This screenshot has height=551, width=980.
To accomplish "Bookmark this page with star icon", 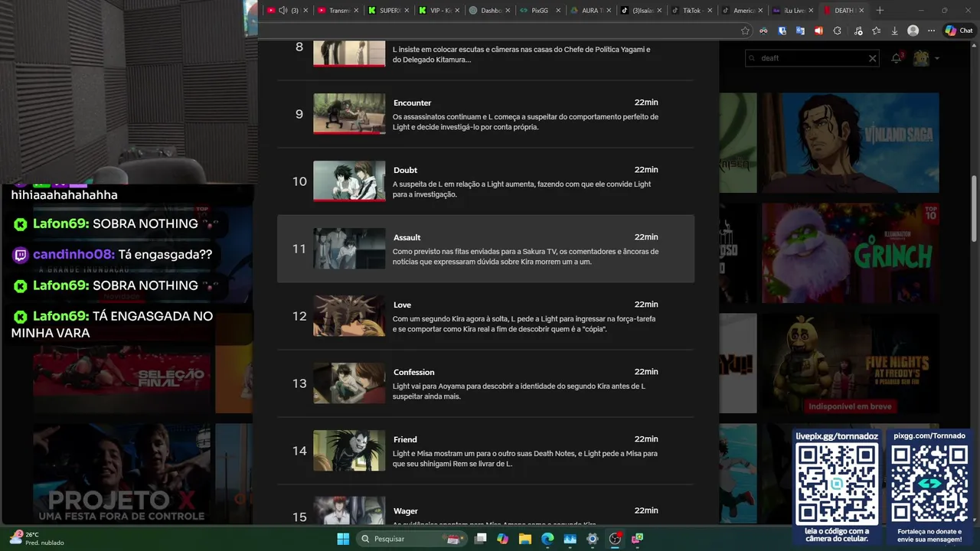I will [x=745, y=31].
